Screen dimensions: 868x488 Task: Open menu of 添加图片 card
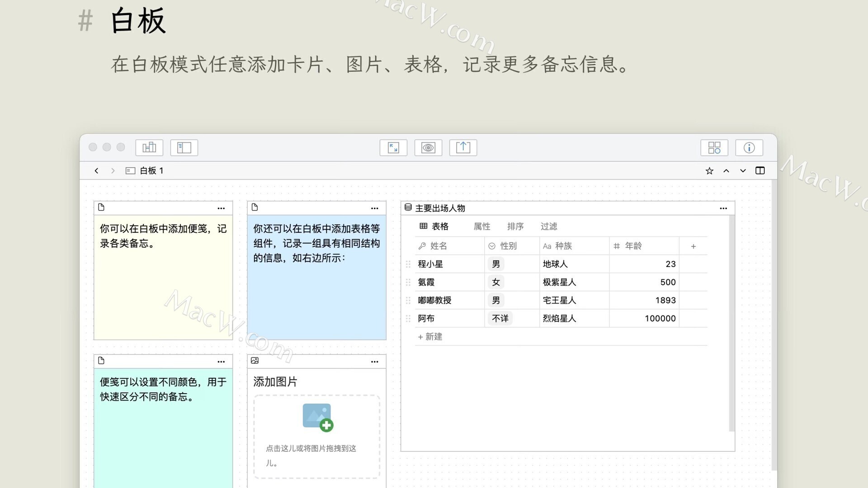(x=375, y=361)
